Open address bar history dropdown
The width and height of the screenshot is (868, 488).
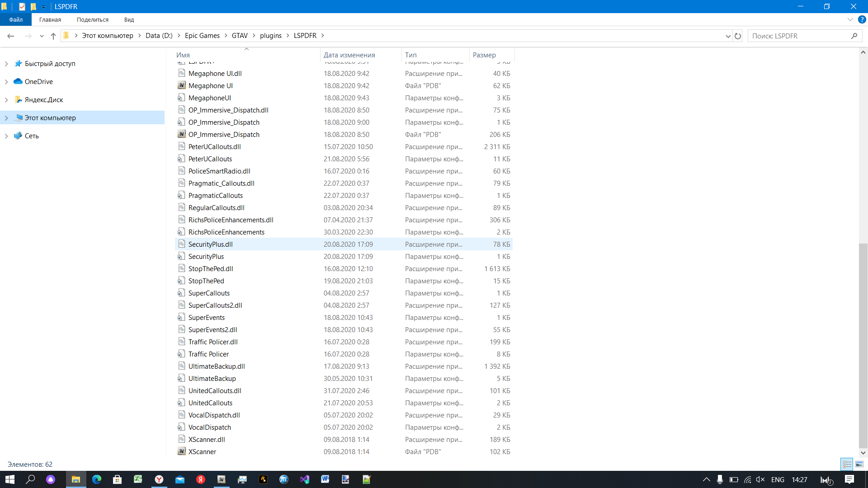(x=728, y=36)
